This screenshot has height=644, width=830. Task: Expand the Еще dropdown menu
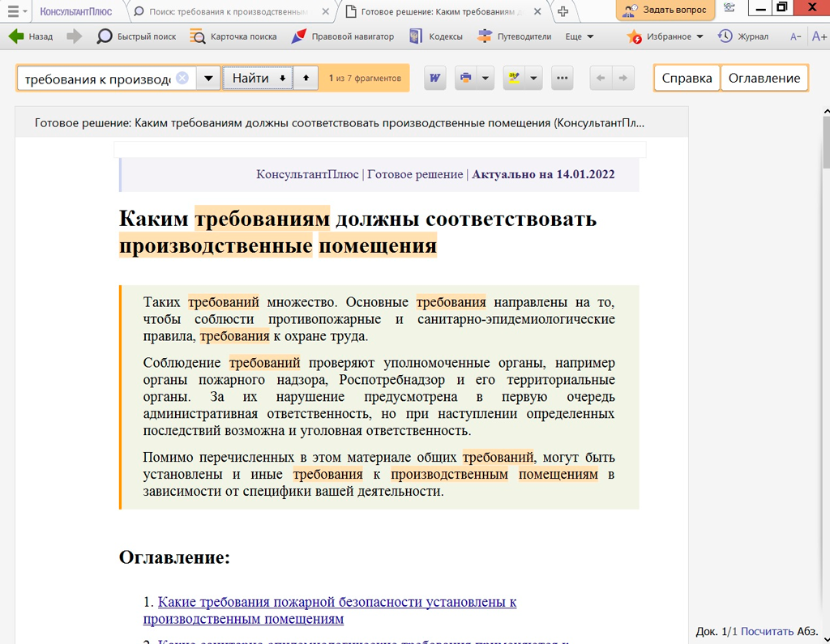click(x=579, y=36)
